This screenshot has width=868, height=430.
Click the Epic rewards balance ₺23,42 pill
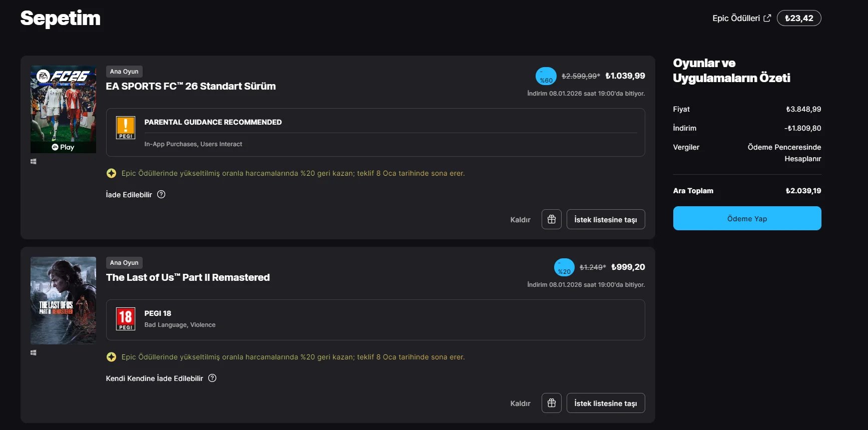tap(799, 18)
